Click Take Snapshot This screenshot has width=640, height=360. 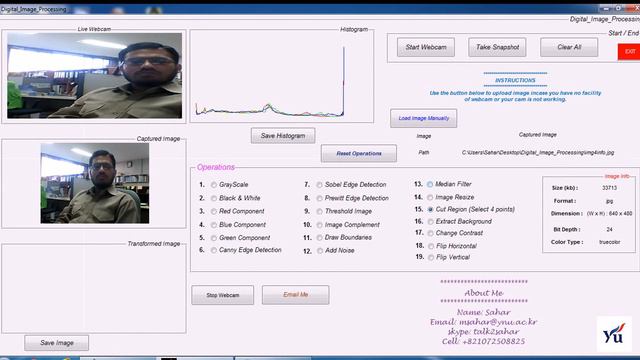(497, 47)
